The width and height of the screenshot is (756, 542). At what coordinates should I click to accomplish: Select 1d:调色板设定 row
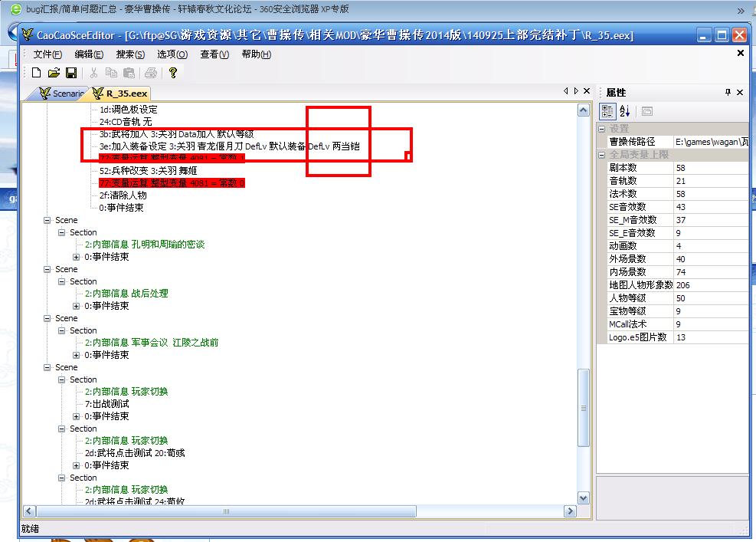click(128, 110)
